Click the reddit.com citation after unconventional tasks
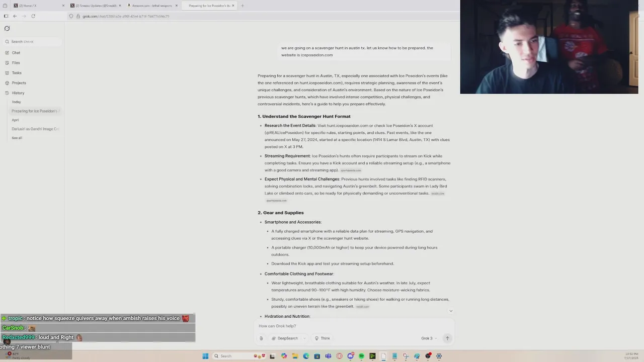Image resolution: width=644 pixels, height=362 pixels. click(x=438, y=194)
